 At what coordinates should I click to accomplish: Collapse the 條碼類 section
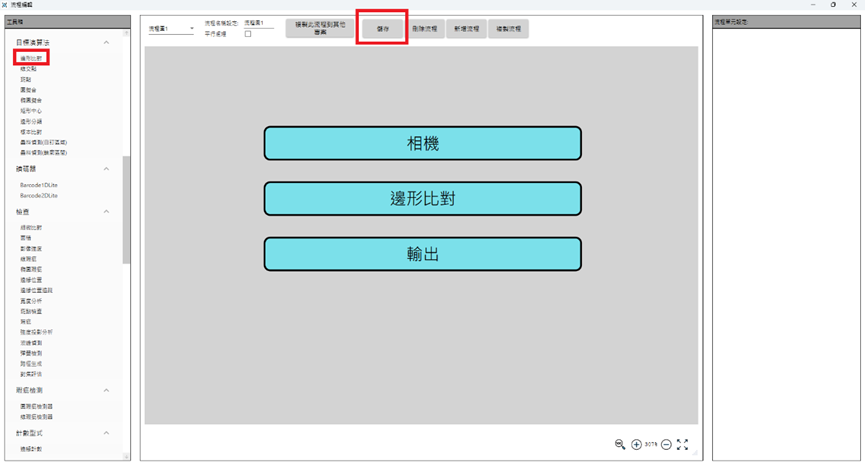(106, 169)
